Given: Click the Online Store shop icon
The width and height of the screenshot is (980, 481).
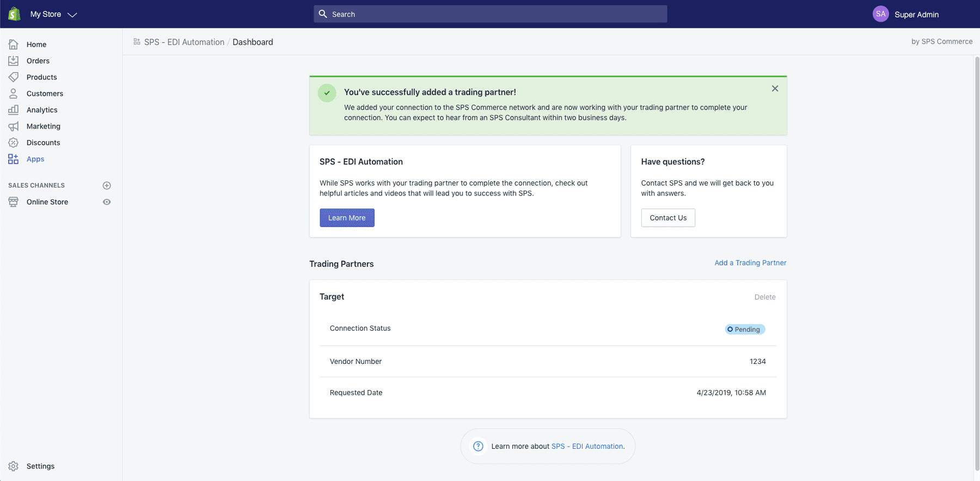Looking at the screenshot, I should [x=14, y=202].
